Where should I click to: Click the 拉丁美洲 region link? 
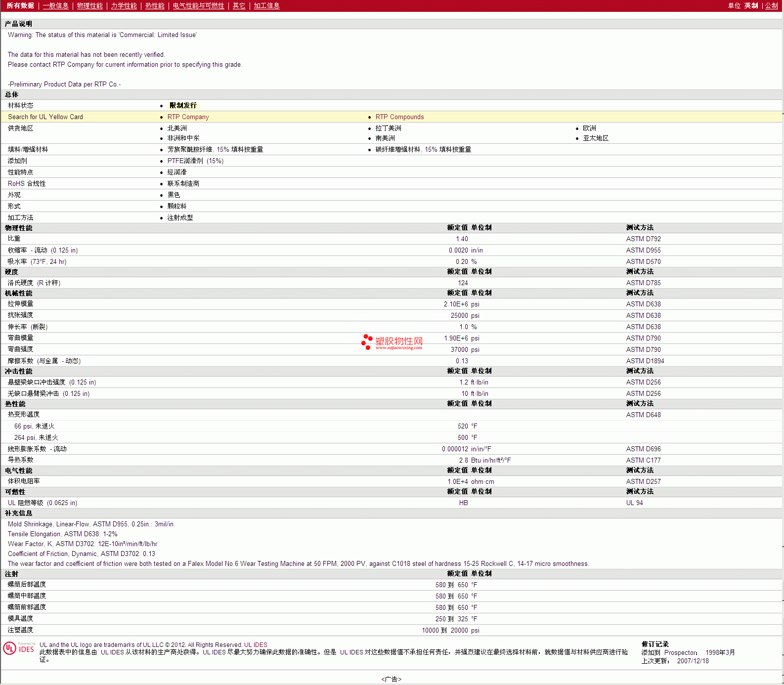point(389,128)
